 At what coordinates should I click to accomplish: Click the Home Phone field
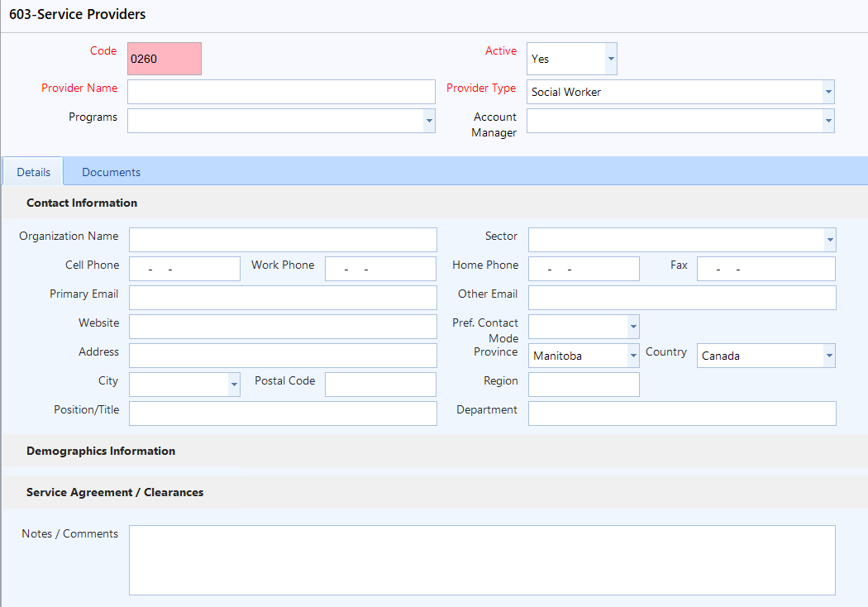[584, 269]
